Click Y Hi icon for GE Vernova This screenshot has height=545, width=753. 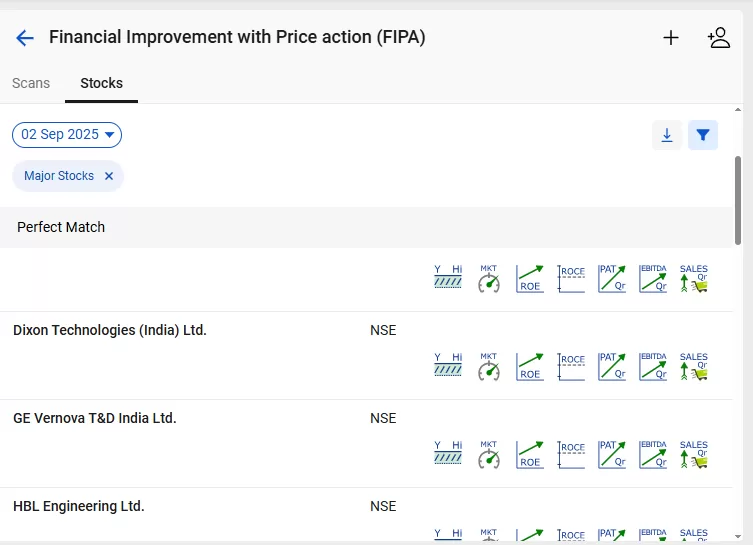click(448, 453)
